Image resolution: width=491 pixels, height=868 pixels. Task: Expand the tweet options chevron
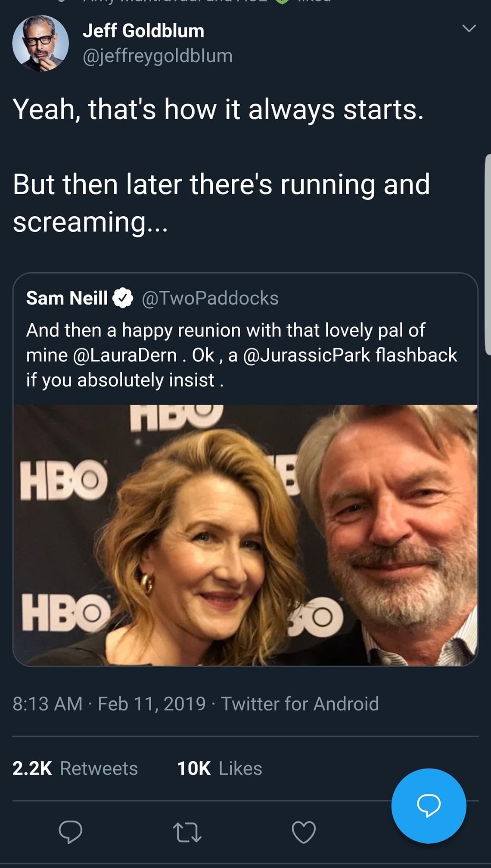click(469, 29)
